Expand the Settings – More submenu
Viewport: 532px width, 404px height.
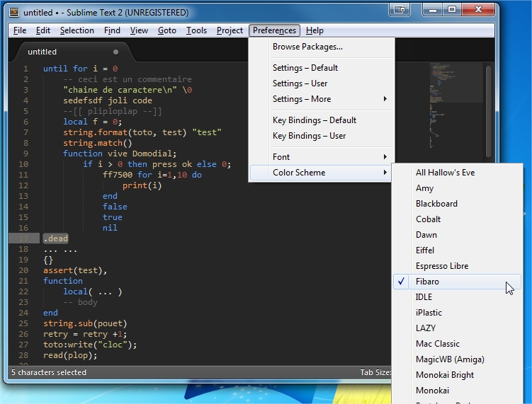pos(322,99)
